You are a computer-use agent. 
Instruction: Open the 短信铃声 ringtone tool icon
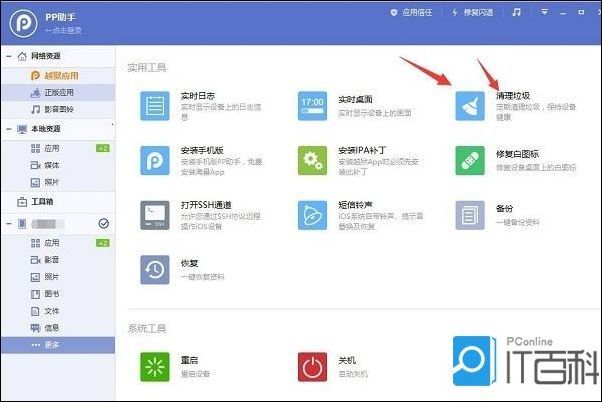tap(312, 214)
